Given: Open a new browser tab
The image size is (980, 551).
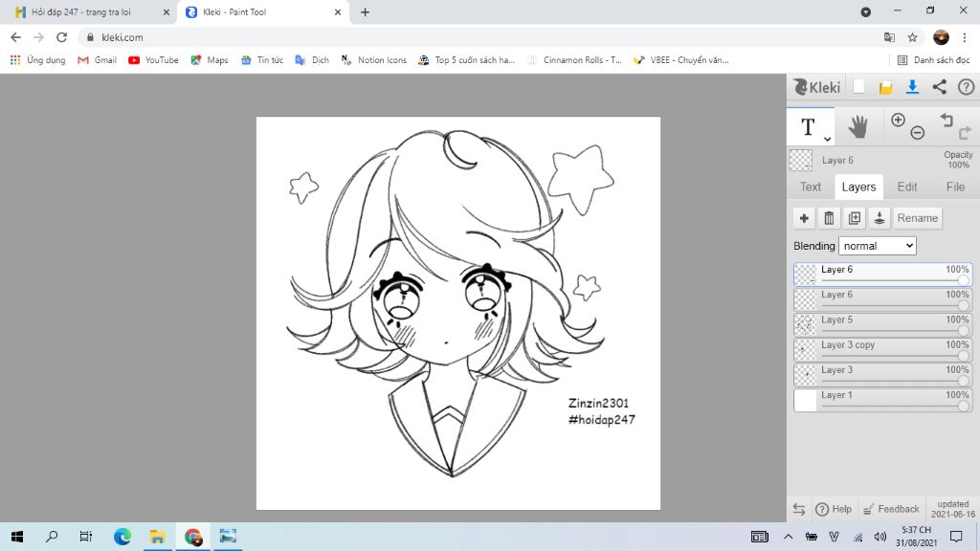Looking at the screenshot, I should point(365,11).
